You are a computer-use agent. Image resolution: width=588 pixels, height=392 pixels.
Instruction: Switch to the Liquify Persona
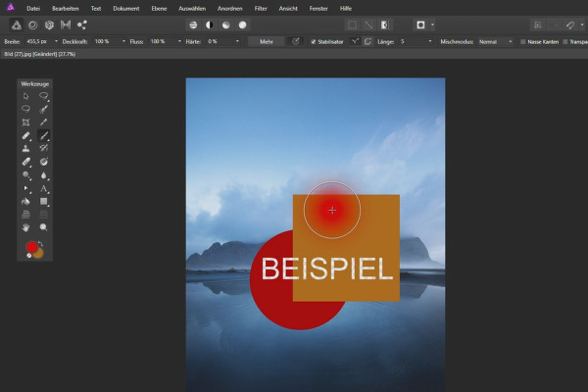[33, 25]
